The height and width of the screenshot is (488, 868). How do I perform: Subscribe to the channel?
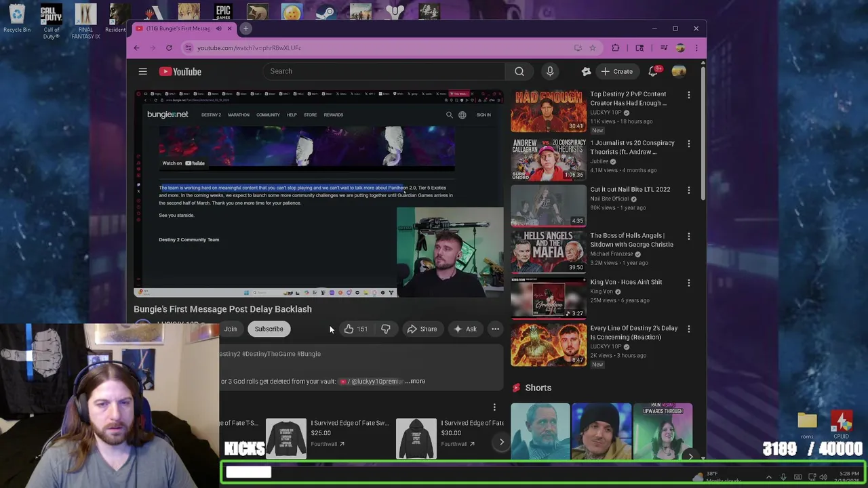pos(269,329)
